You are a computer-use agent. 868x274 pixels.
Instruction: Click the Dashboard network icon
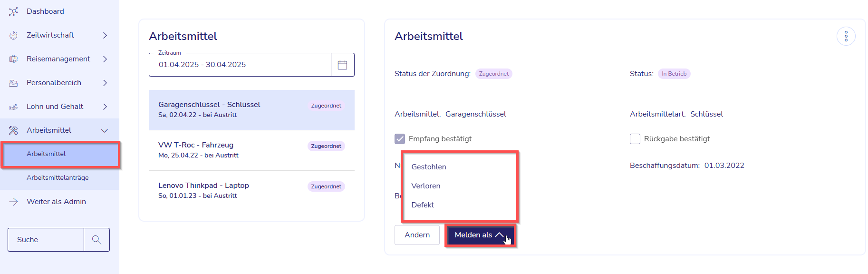point(13,11)
